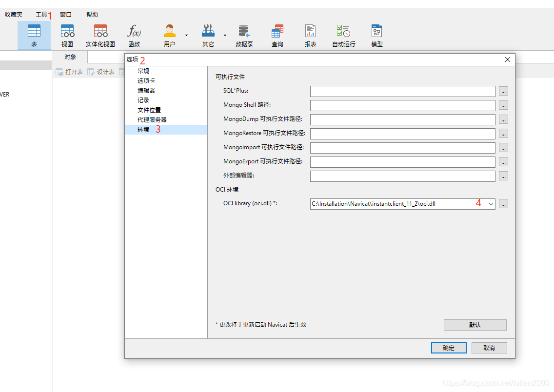Browse for MongoRestore path (... button)
This screenshot has width=554, height=392.
click(x=503, y=134)
